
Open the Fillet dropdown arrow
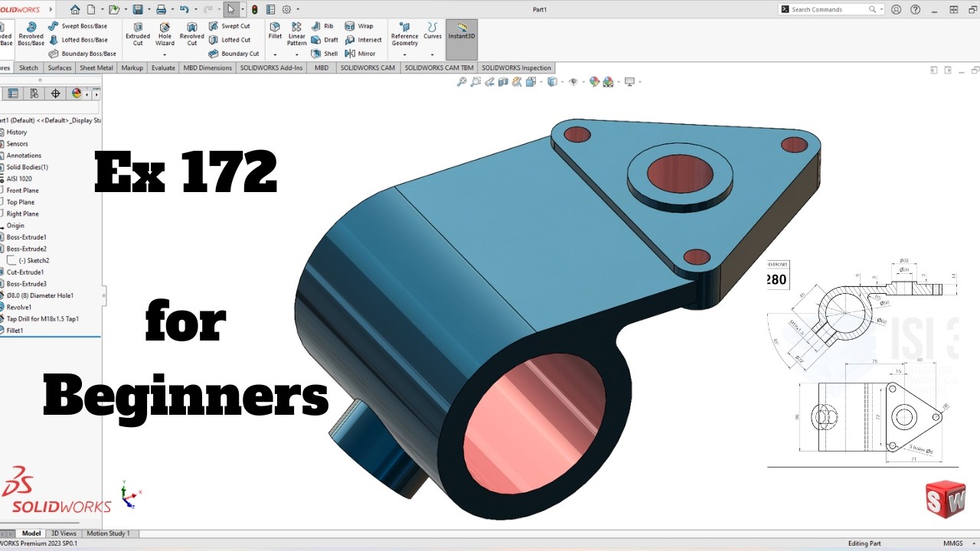pos(275,54)
